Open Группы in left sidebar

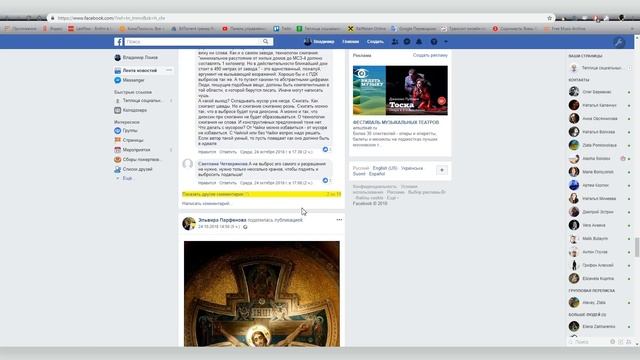[x=126, y=131]
